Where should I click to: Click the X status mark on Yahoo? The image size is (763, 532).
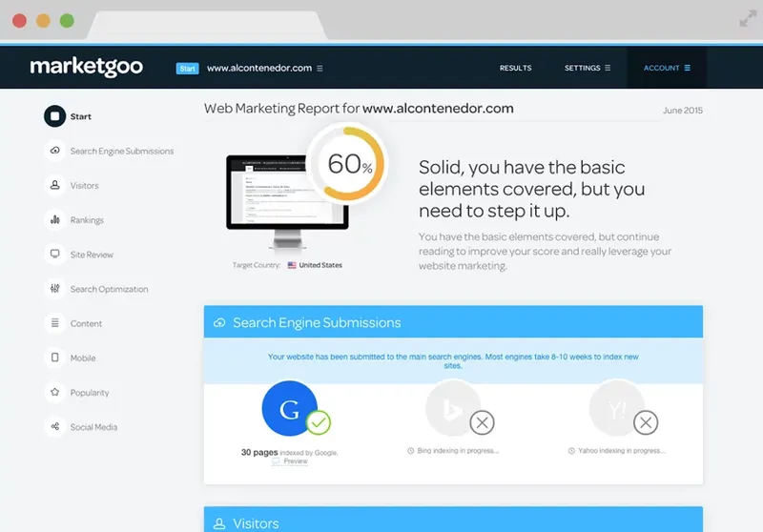[646, 422]
